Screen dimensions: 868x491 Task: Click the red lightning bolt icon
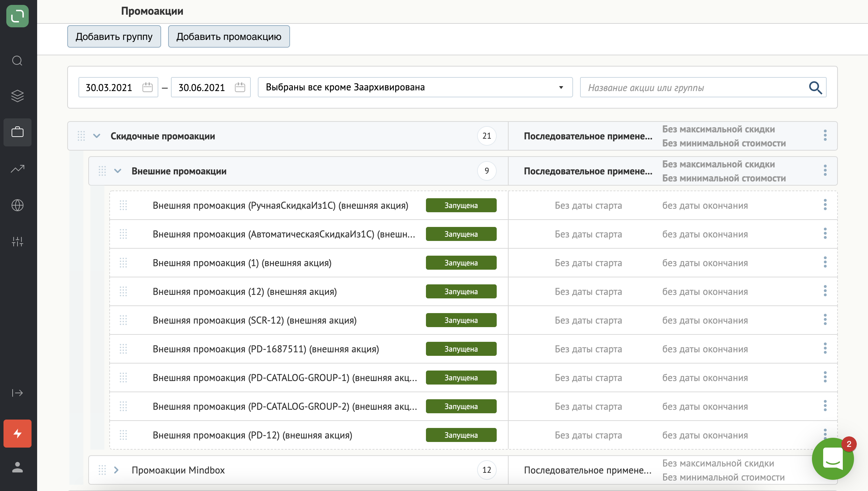click(x=18, y=434)
